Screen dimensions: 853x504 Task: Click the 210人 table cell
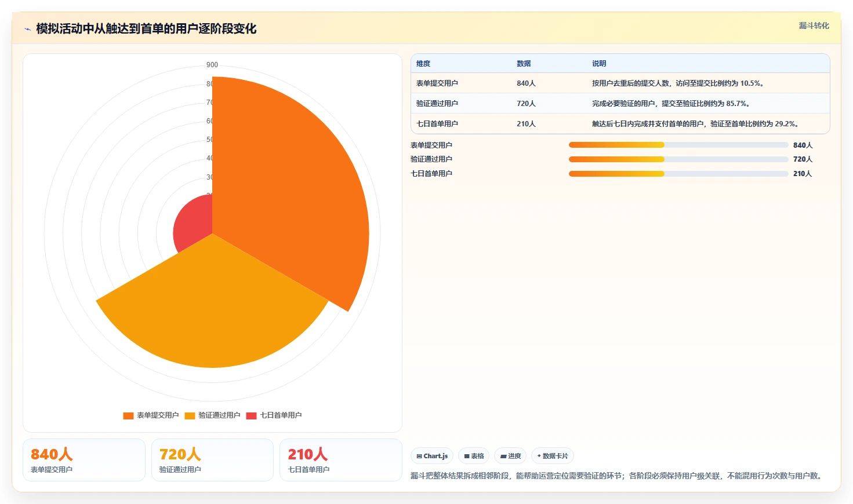[526, 124]
